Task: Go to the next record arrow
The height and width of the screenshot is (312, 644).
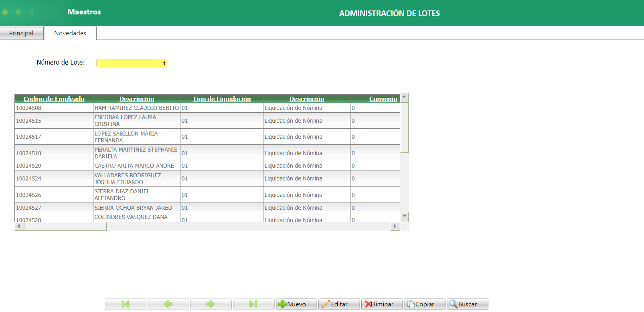Action: point(211,304)
